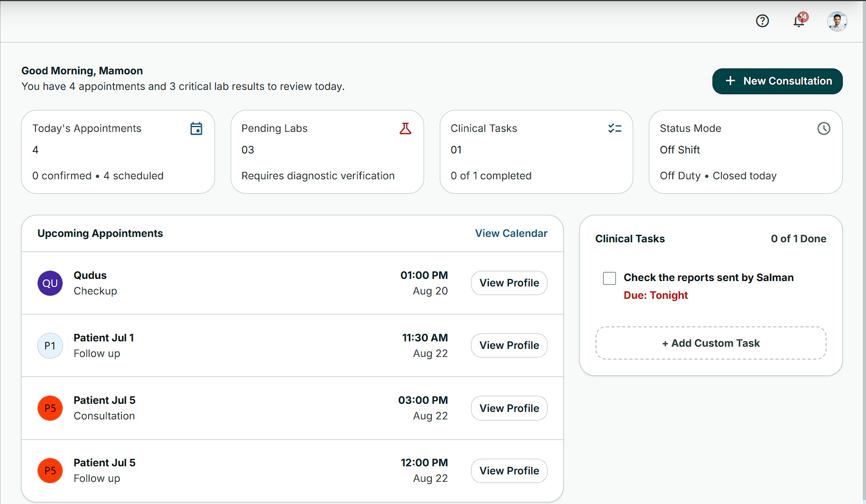Screen dimensions: 866x504
Task: Select the Qudus patient name
Action: [x=90, y=275]
